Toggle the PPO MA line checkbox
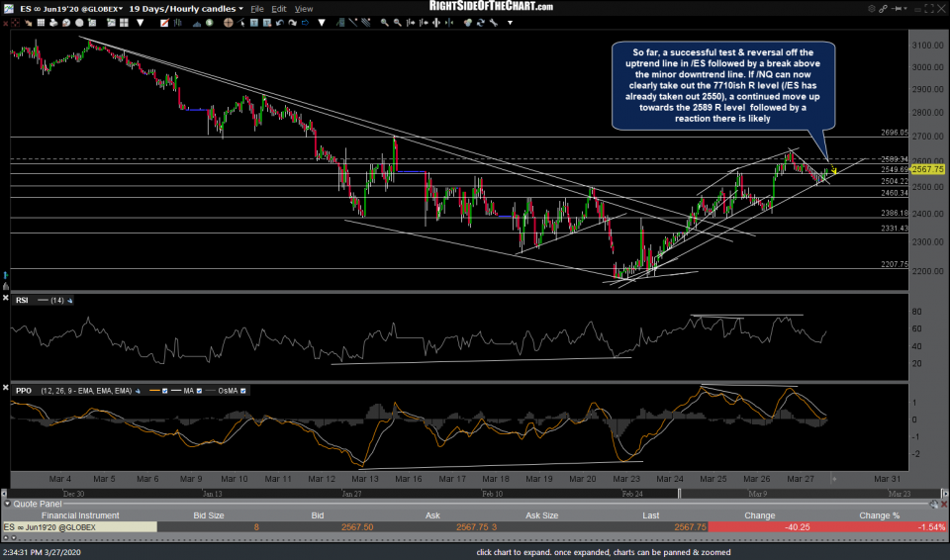950x560 pixels. click(199, 391)
